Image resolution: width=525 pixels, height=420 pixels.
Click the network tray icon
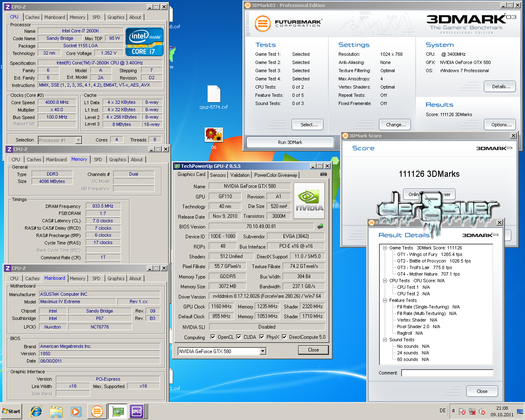(x=472, y=411)
